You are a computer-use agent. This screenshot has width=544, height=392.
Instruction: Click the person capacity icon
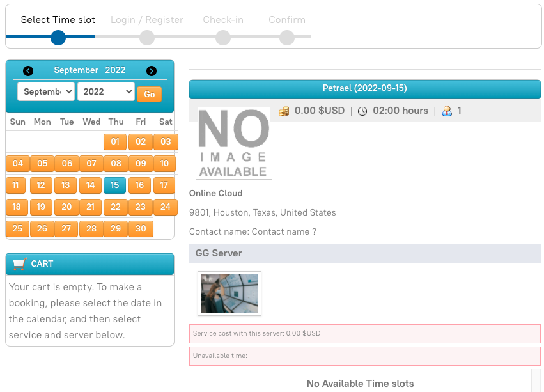point(447,111)
